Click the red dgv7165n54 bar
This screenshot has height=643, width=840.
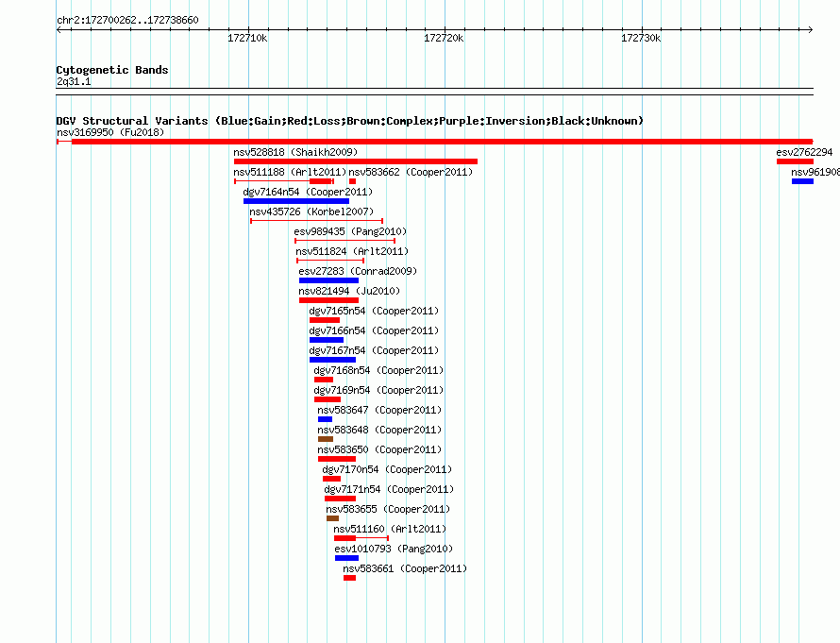coord(325,320)
